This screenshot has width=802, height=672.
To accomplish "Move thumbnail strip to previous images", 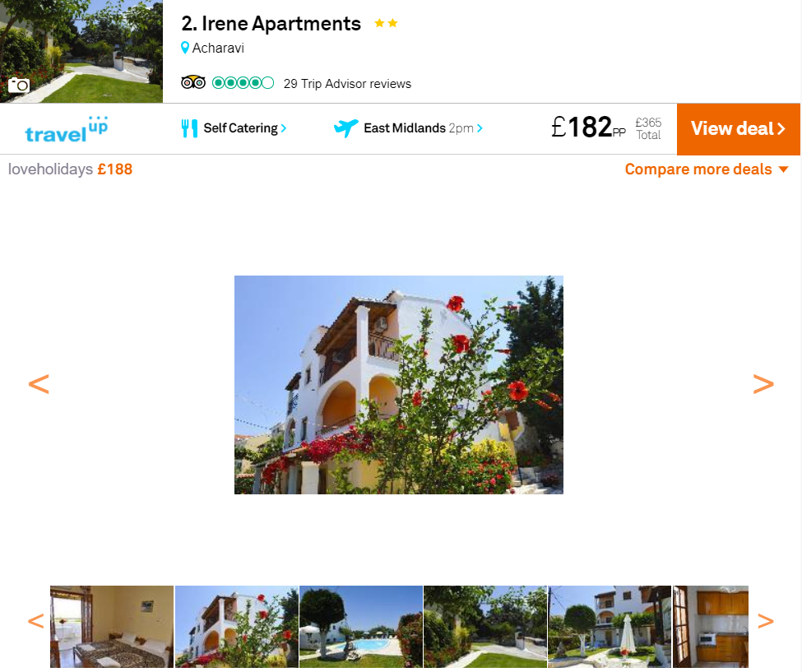I will click(36, 621).
